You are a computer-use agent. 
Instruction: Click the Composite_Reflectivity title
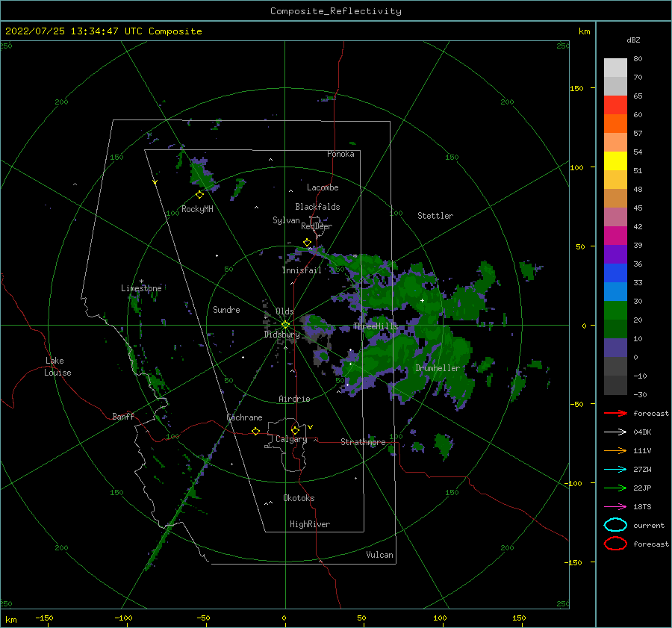(x=336, y=11)
